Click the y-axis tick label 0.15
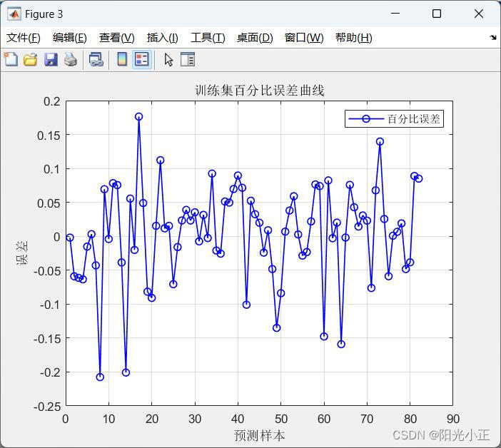501x448 pixels. pyautogui.click(x=49, y=136)
